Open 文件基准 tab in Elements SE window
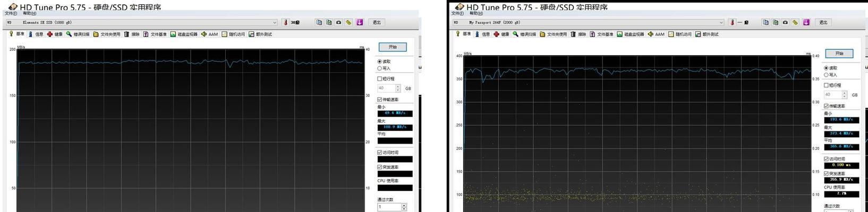 [155, 34]
